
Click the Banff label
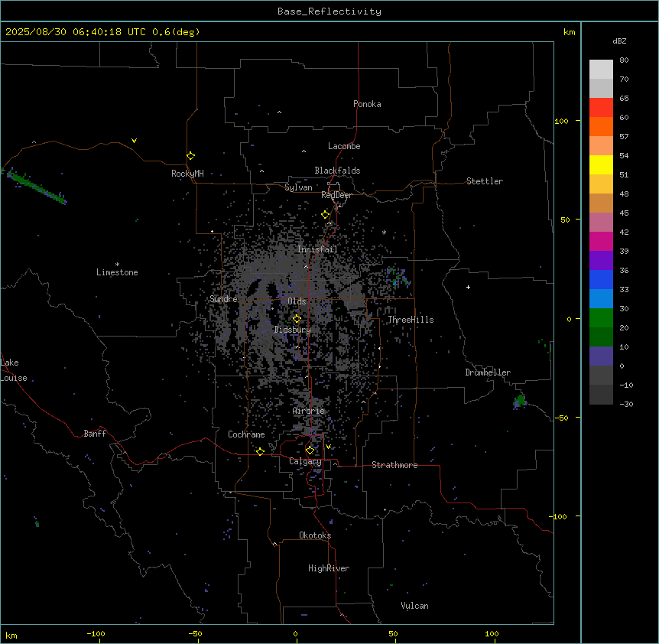click(x=95, y=434)
